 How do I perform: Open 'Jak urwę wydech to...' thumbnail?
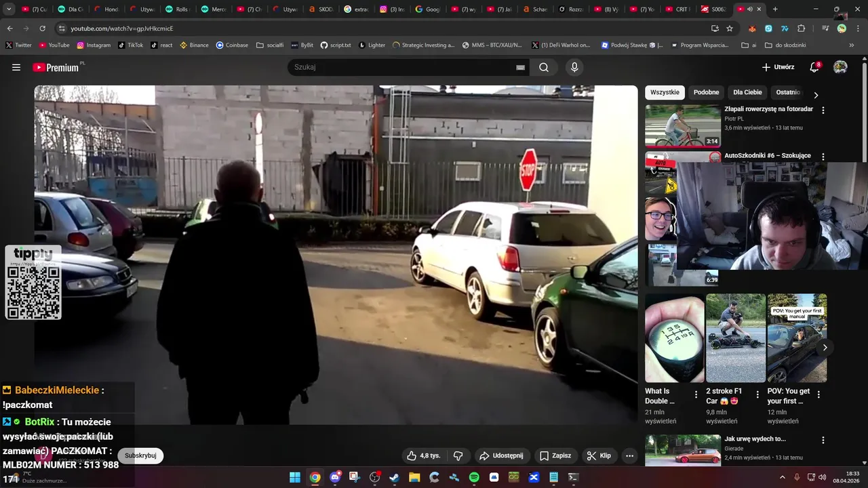tap(683, 450)
